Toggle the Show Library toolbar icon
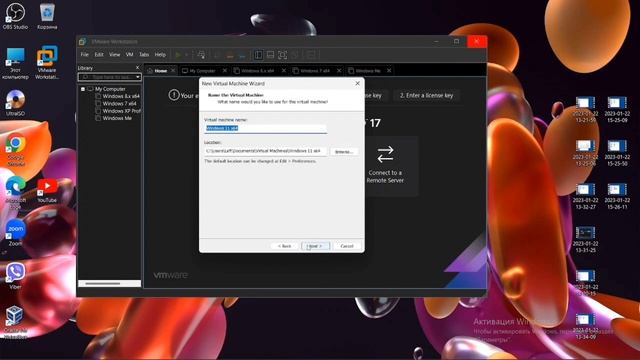 point(258,55)
